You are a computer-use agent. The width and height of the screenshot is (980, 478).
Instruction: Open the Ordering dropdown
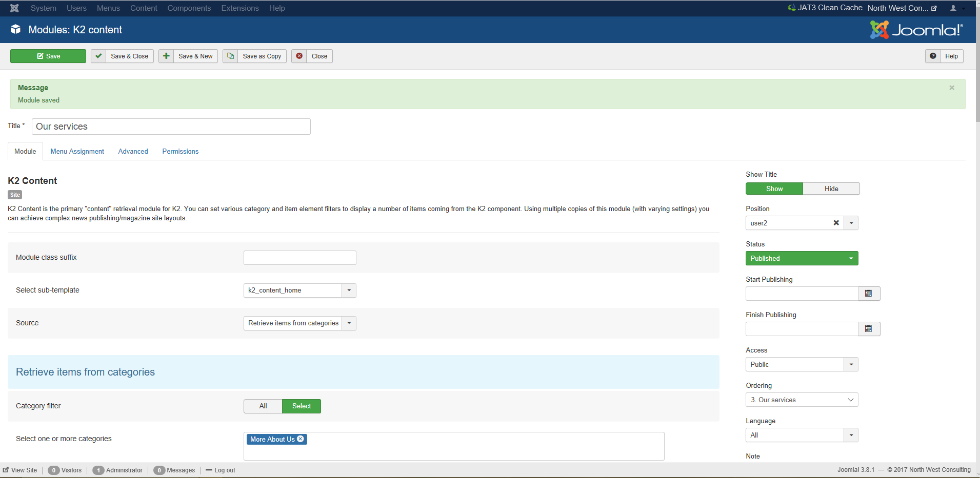[802, 400]
